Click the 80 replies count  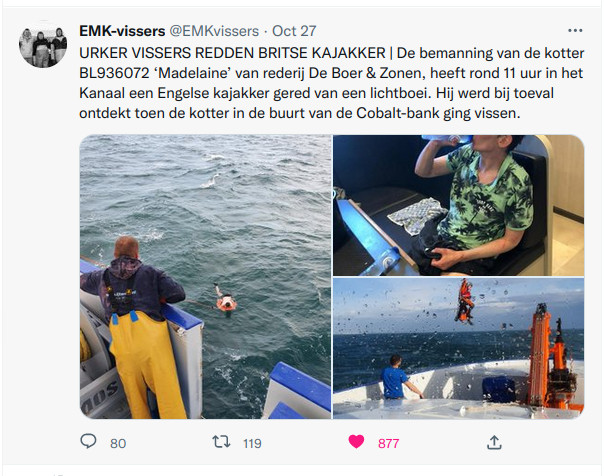118,443
